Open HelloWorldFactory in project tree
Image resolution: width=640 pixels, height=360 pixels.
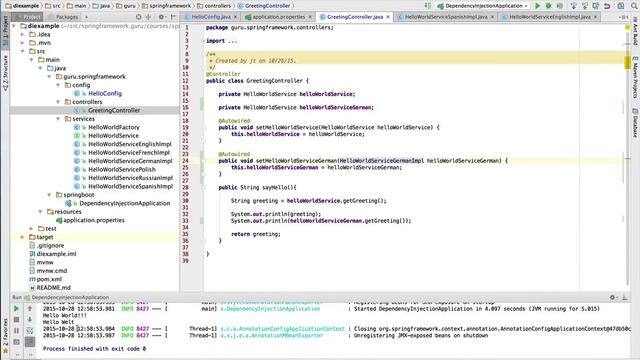114,127
